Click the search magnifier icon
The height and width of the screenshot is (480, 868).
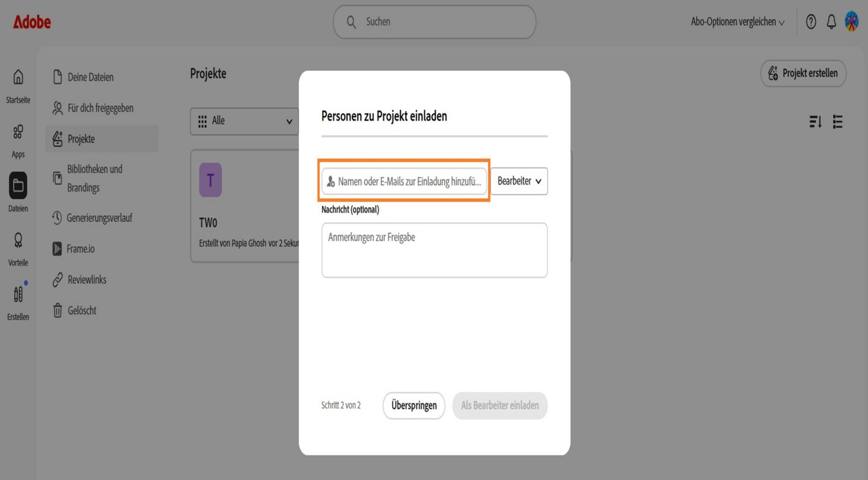click(351, 22)
